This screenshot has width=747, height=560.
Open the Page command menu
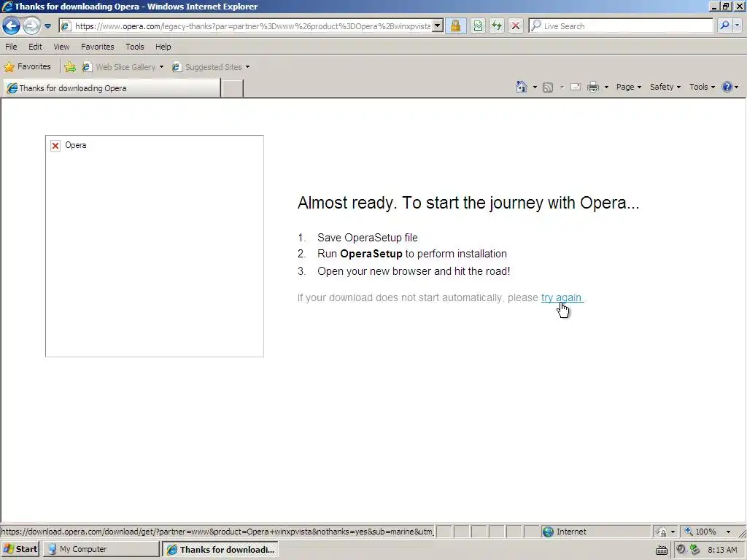pos(629,87)
